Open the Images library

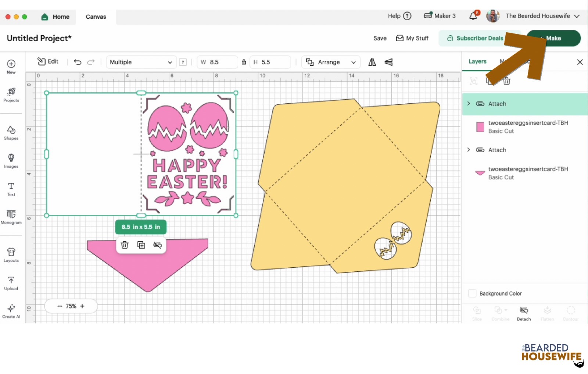click(x=11, y=161)
